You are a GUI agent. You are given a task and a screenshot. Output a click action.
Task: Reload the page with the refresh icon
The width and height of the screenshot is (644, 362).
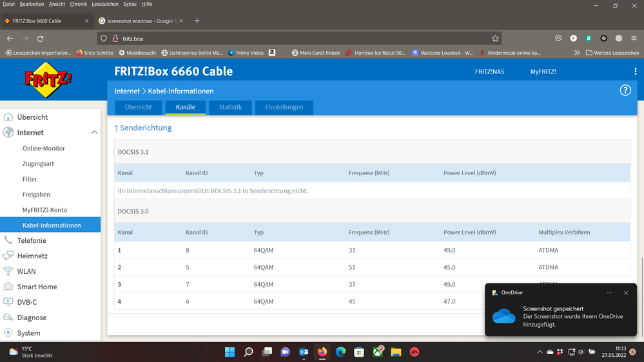tap(40, 39)
